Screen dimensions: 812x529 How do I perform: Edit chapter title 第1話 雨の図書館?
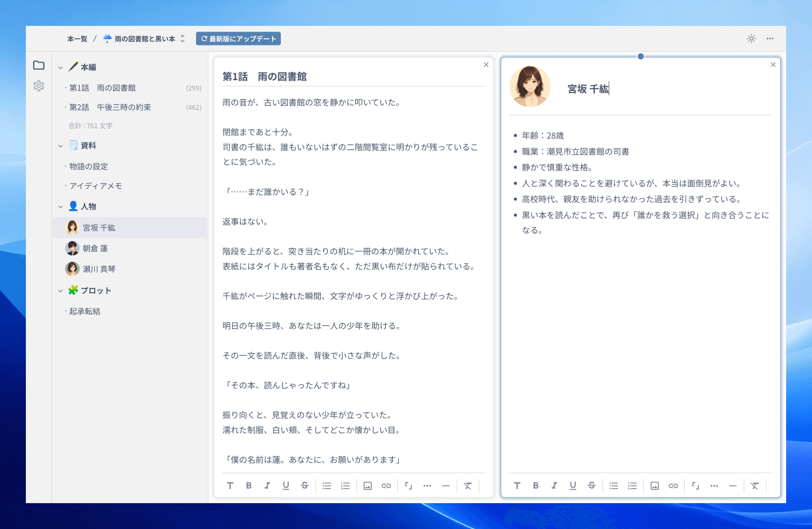click(x=265, y=77)
